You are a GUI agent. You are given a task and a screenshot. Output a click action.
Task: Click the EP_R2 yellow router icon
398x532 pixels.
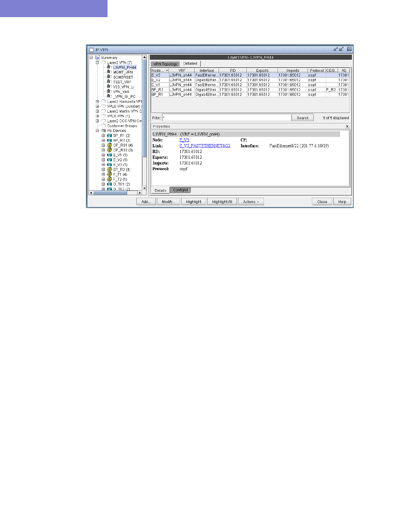click(x=110, y=169)
